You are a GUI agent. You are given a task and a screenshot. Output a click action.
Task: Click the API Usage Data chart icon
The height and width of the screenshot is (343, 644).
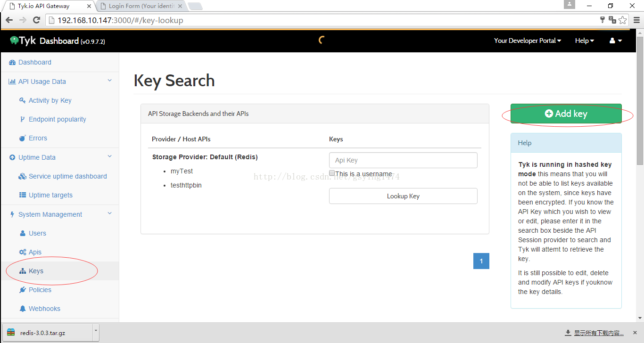12,82
